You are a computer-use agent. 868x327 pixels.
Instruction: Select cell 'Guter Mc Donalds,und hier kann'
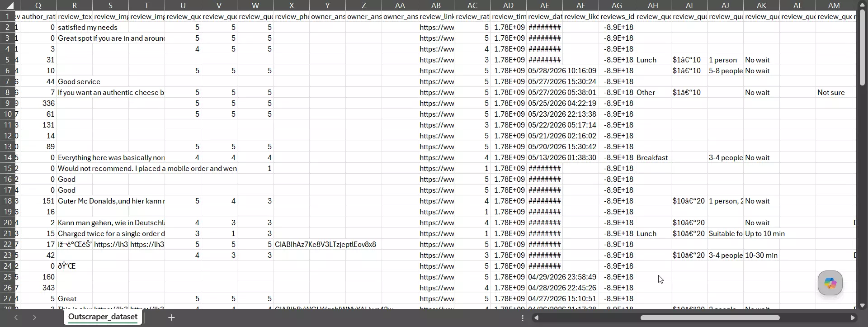pyautogui.click(x=75, y=201)
